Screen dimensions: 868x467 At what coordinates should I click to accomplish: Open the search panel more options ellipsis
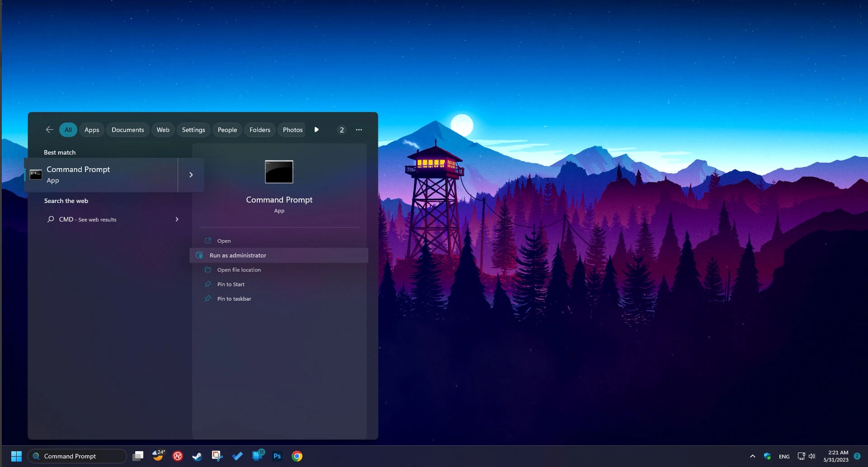(x=359, y=130)
